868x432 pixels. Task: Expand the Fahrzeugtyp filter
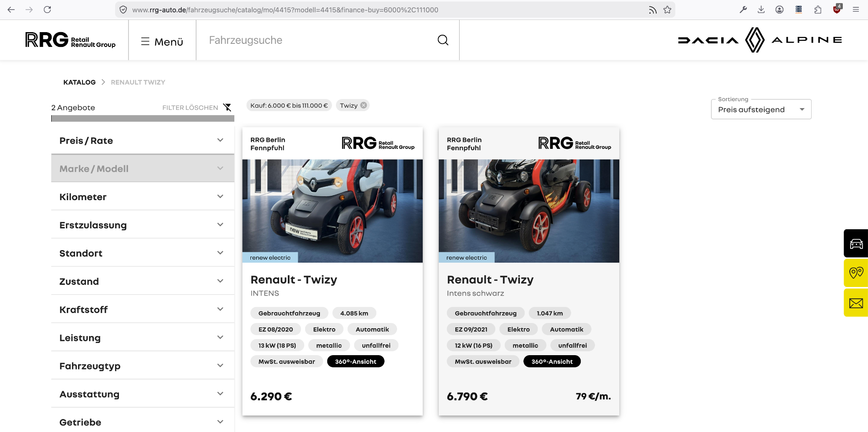coord(143,366)
